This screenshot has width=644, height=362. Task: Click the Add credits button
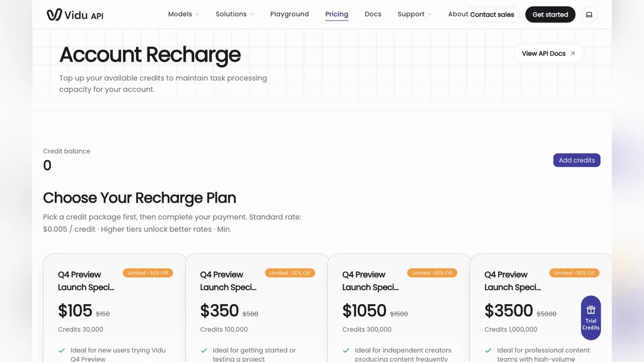pyautogui.click(x=577, y=160)
